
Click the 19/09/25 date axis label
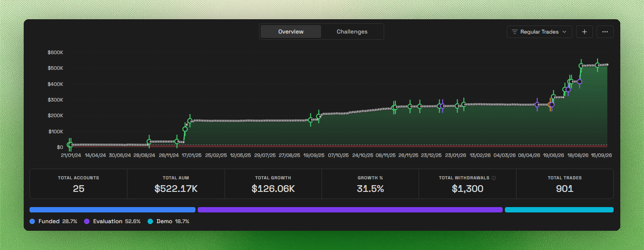click(314, 156)
